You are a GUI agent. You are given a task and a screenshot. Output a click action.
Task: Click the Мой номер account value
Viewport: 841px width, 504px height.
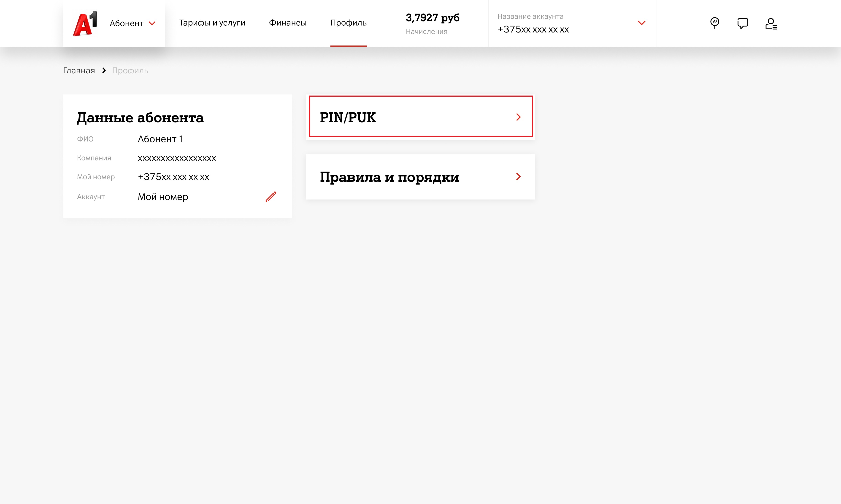pos(163,197)
